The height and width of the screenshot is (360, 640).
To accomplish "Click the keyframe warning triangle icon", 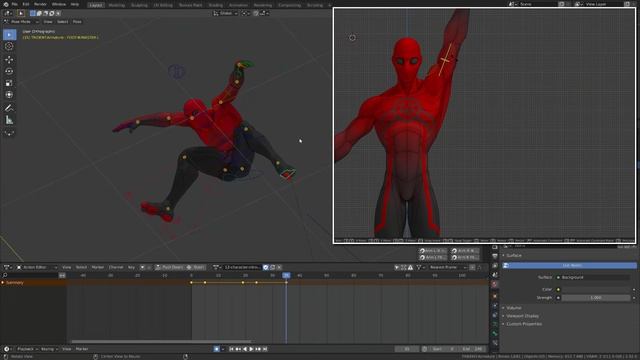I will (x=410, y=267).
